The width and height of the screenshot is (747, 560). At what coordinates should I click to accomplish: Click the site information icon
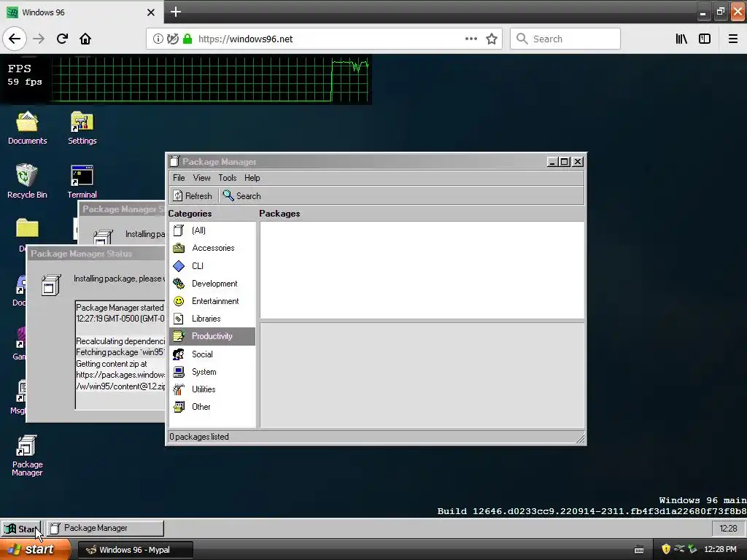(158, 39)
